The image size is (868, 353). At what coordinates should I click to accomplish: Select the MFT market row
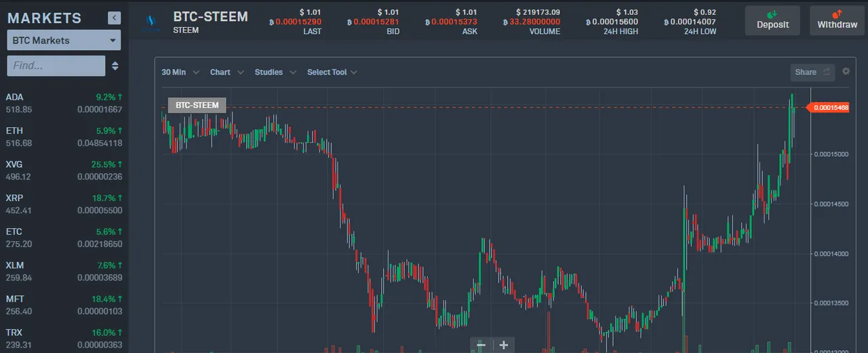64,305
